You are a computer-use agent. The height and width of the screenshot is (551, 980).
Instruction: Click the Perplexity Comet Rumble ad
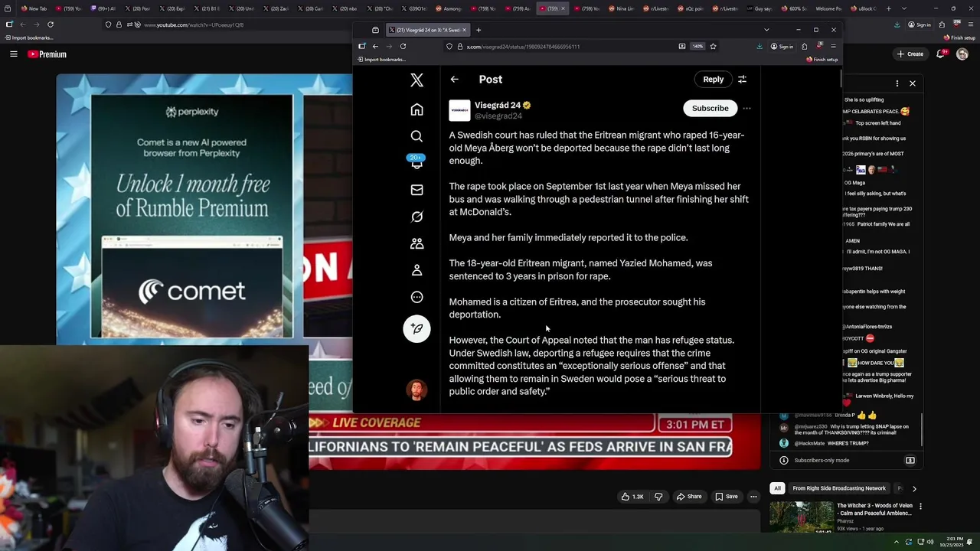click(x=191, y=216)
